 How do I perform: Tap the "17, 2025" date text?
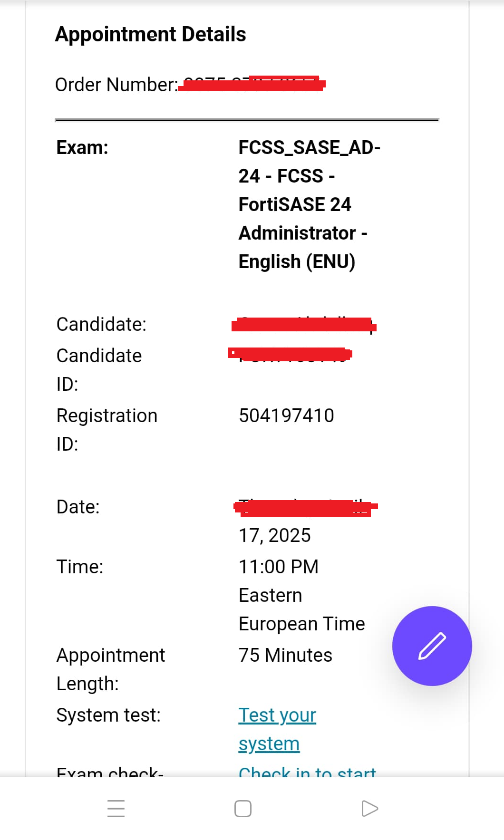click(x=274, y=535)
